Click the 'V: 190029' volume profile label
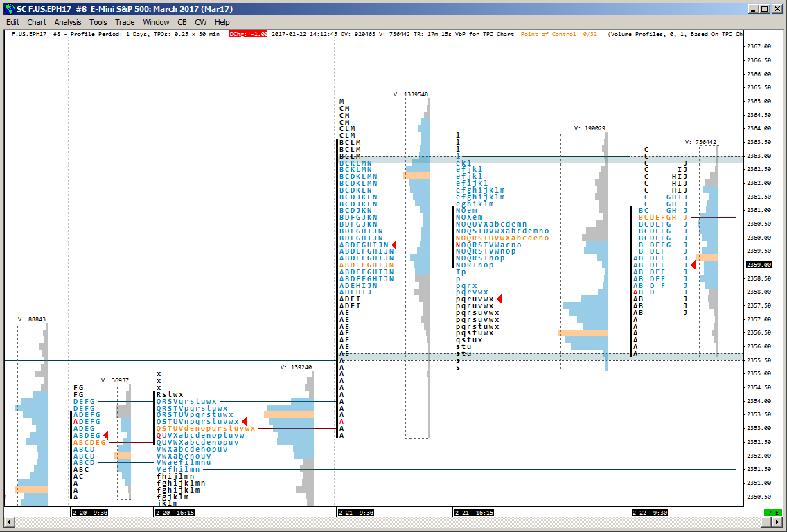This screenshot has height=532, width=787. [x=590, y=128]
